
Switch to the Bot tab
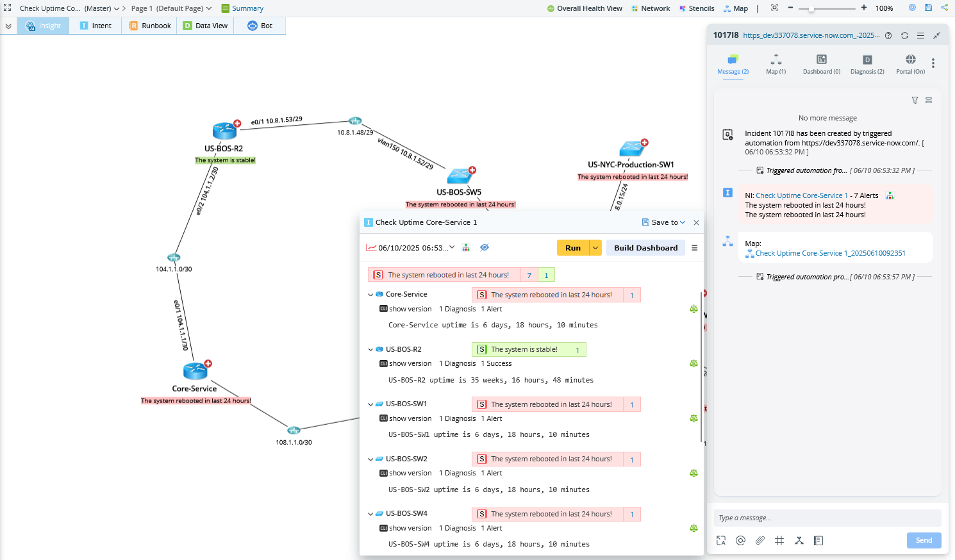(260, 26)
